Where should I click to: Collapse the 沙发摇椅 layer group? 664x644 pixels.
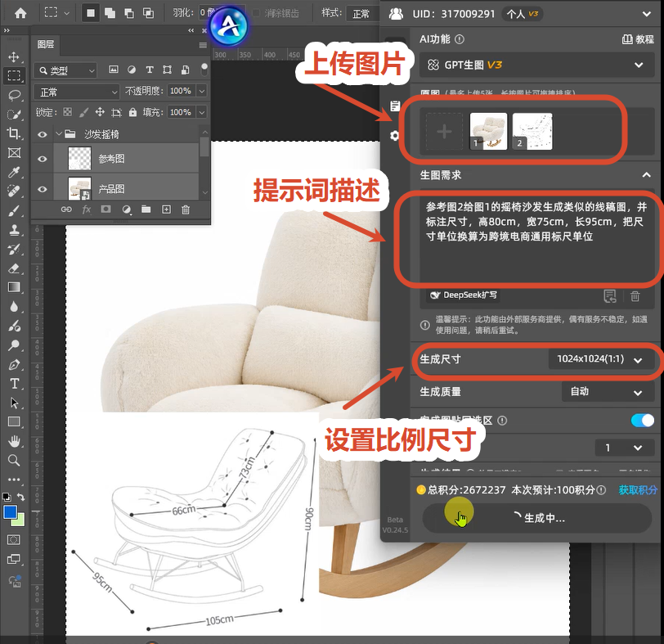point(58,134)
